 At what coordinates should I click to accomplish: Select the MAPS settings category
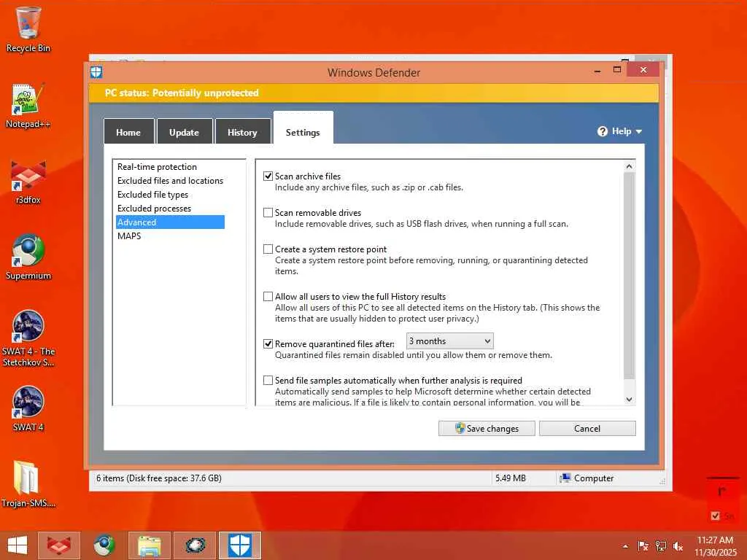coord(129,236)
